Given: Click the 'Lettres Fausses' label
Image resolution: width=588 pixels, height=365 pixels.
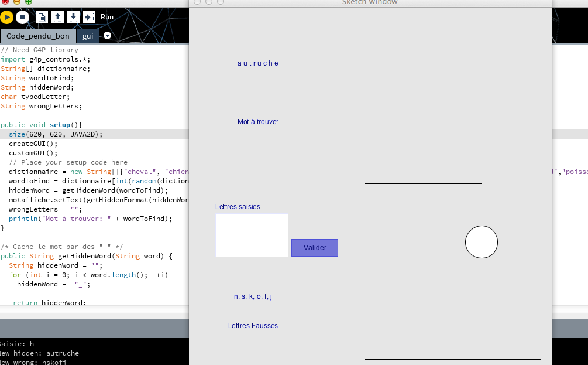Looking at the screenshot, I should point(253,326).
